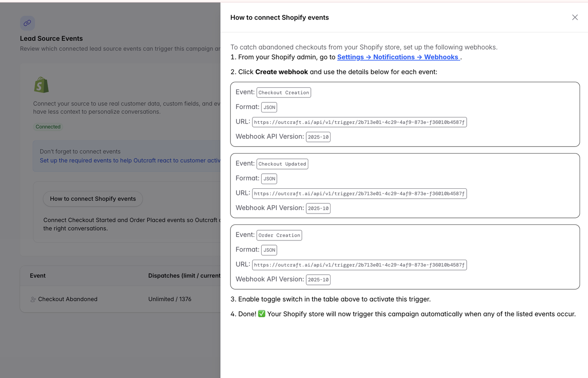The width and height of the screenshot is (588, 378).
Task: Click the Connected status badge
Action: (x=48, y=127)
